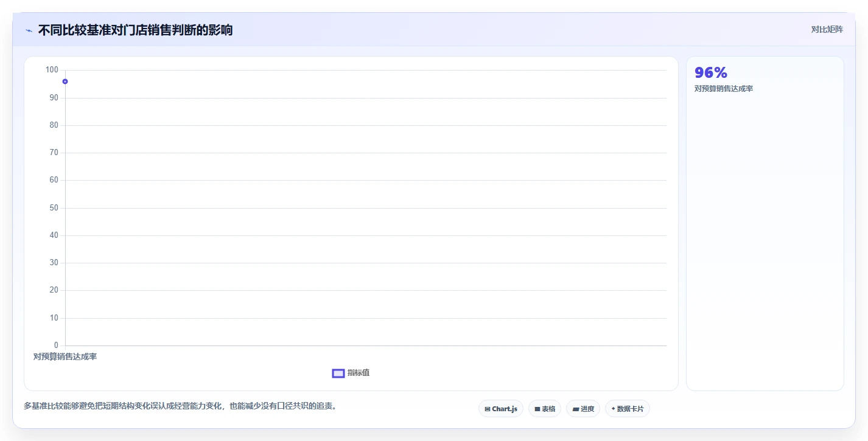Select the 表格 tag
Viewport: 868px width, 441px height.
pos(545,409)
